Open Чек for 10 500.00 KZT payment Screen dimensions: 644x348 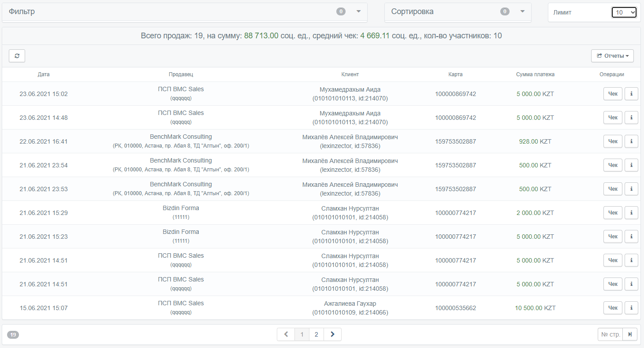[x=613, y=308]
